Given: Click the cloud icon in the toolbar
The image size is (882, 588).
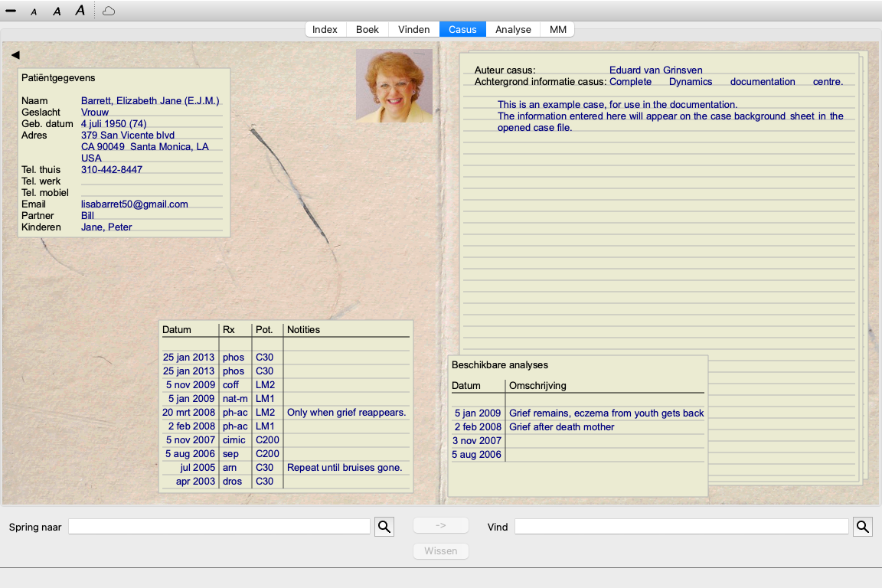Looking at the screenshot, I should (109, 11).
